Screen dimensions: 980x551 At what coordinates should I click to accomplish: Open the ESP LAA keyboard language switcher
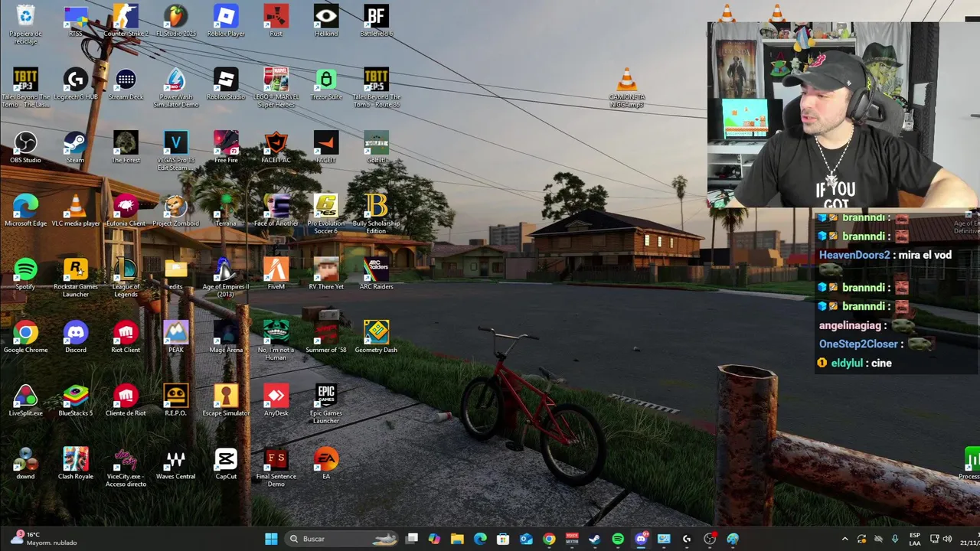click(914, 539)
